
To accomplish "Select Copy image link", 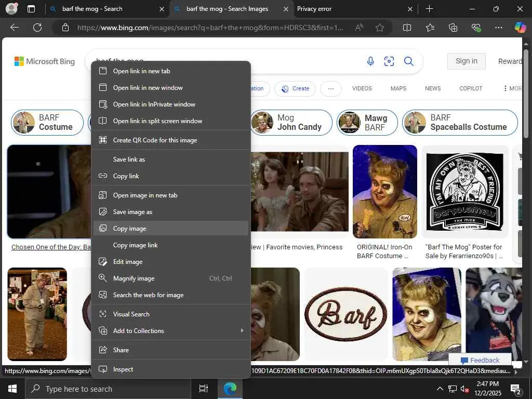I will click(171, 245).
